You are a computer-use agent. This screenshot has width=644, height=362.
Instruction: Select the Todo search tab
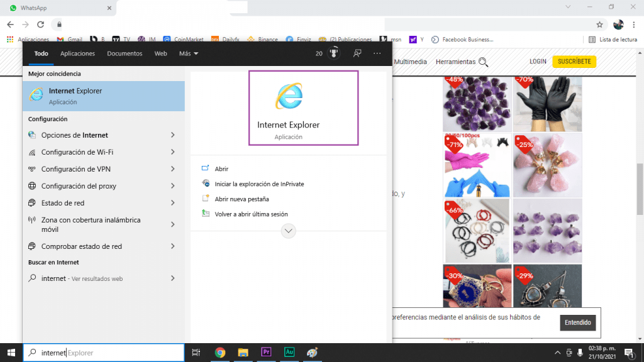point(41,53)
